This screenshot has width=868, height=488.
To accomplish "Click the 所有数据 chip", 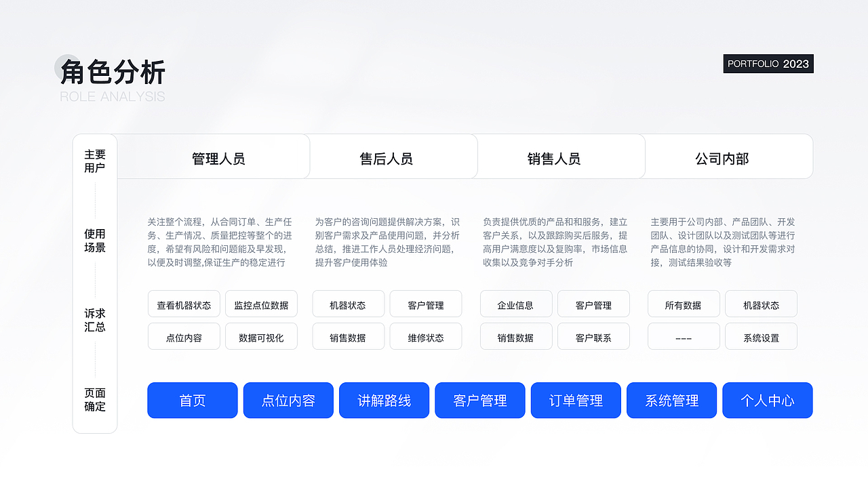I will click(x=684, y=304).
